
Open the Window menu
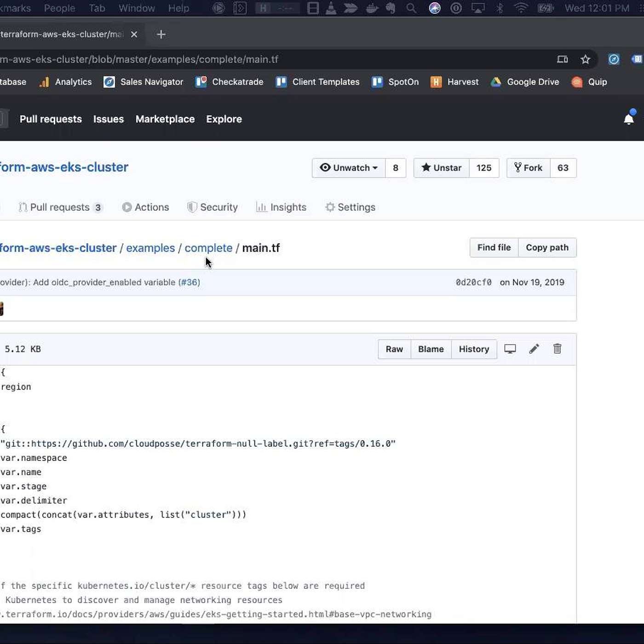point(137,8)
